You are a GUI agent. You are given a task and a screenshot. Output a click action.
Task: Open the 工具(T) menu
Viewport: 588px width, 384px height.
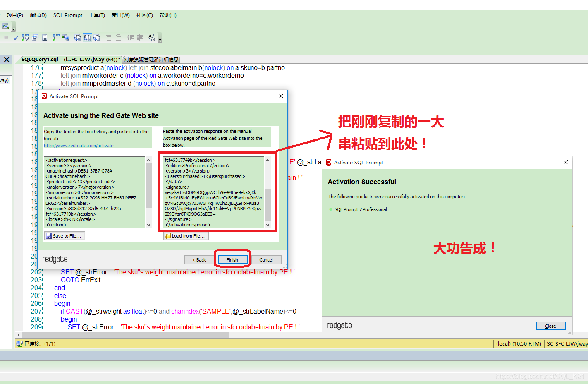(x=97, y=15)
